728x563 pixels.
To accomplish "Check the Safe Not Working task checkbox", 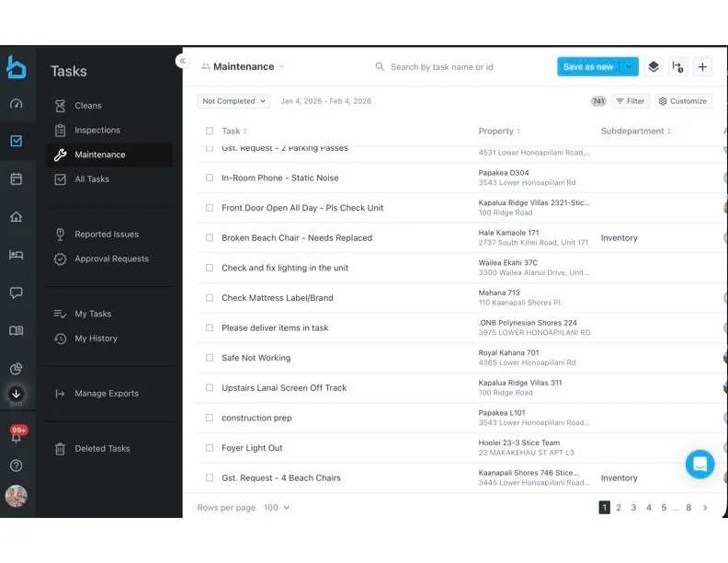I will [x=210, y=358].
